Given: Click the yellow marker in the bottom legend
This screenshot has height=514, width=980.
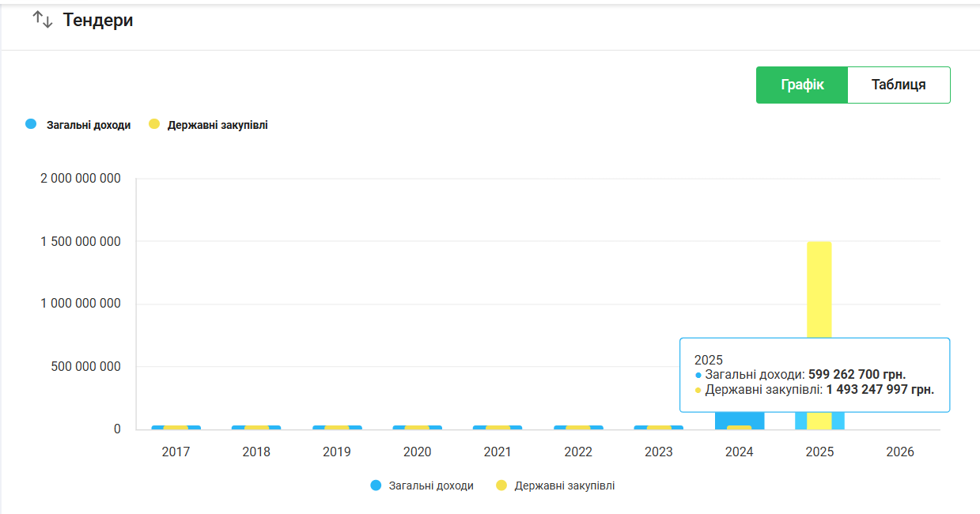Looking at the screenshot, I should [x=501, y=486].
